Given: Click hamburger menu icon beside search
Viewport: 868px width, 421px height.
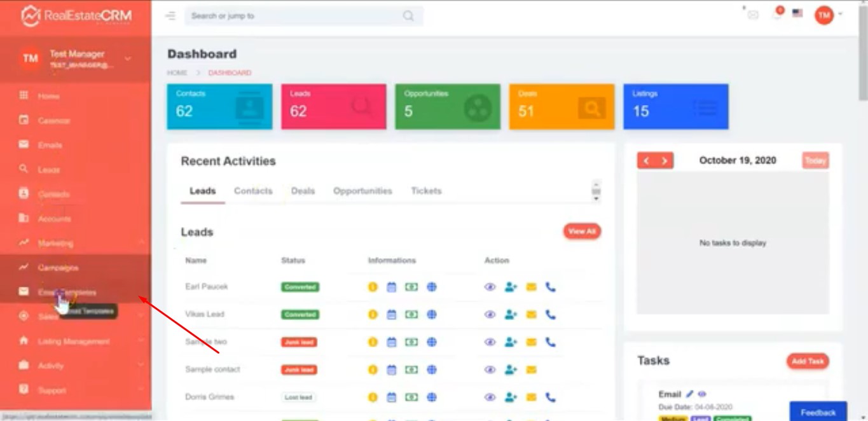Looking at the screenshot, I should (x=170, y=16).
